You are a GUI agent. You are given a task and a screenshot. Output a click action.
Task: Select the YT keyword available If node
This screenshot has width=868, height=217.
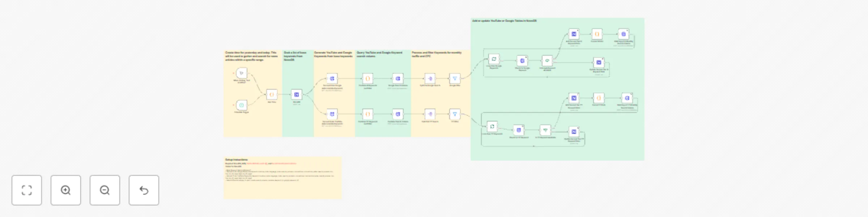click(x=545, y=130)
